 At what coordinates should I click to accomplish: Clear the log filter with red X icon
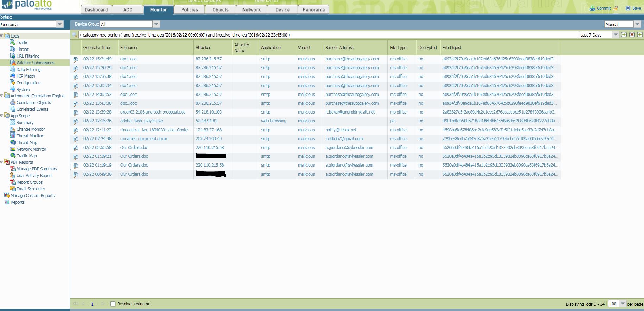click(x=632, y=34)
